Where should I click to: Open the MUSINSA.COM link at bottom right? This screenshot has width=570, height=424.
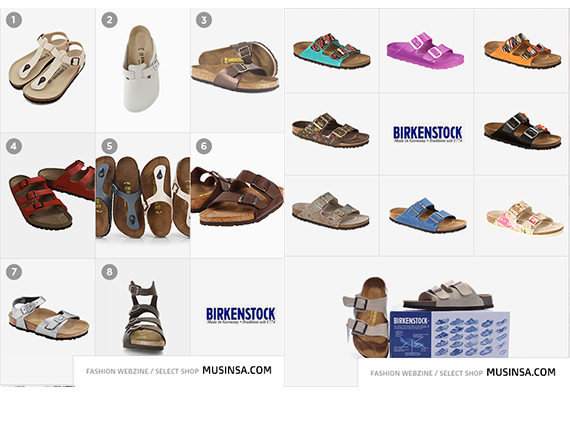pos(521,372)
